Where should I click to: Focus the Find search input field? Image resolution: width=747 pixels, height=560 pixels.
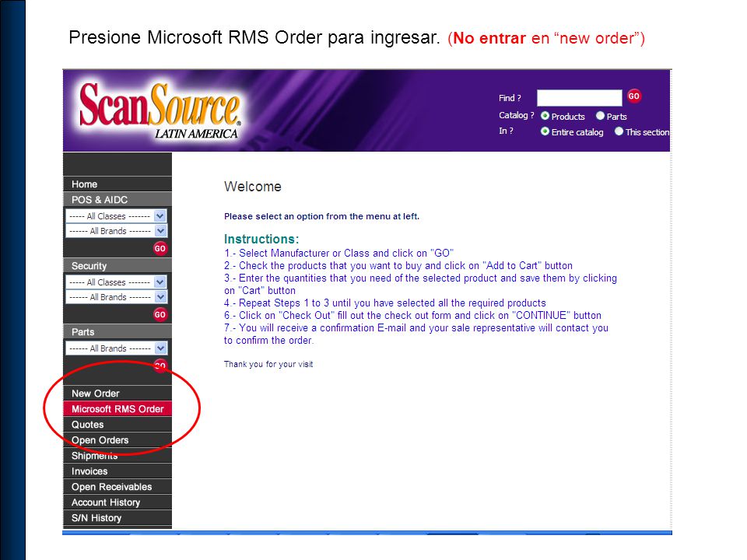pyautogui.click(x=579, y=98)
